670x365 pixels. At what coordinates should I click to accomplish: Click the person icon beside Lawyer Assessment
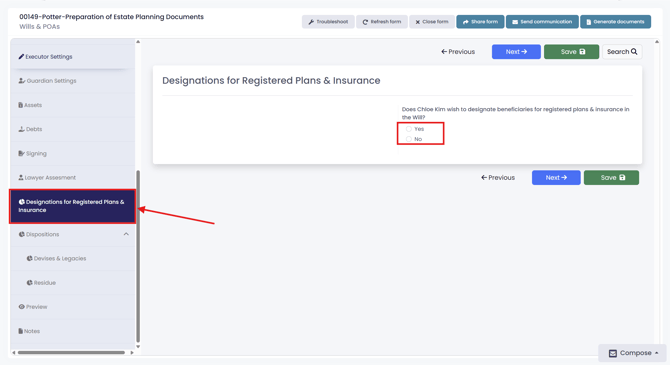(x=21, y=177)
